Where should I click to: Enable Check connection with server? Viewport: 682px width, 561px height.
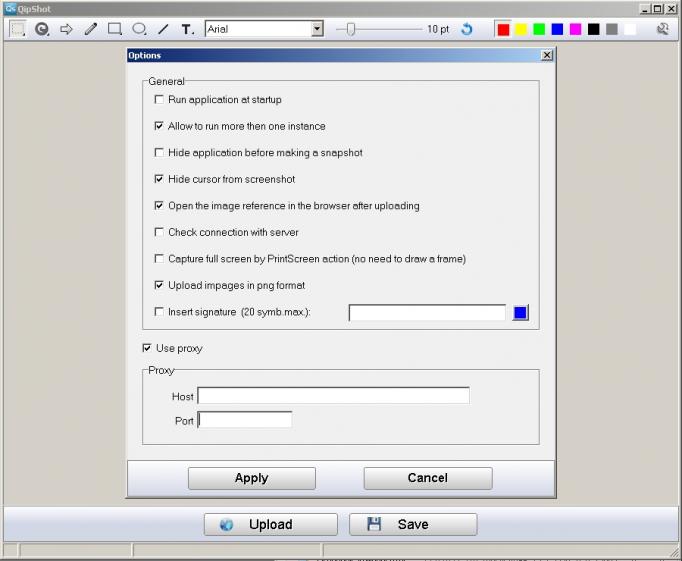(x=159, y=232)
